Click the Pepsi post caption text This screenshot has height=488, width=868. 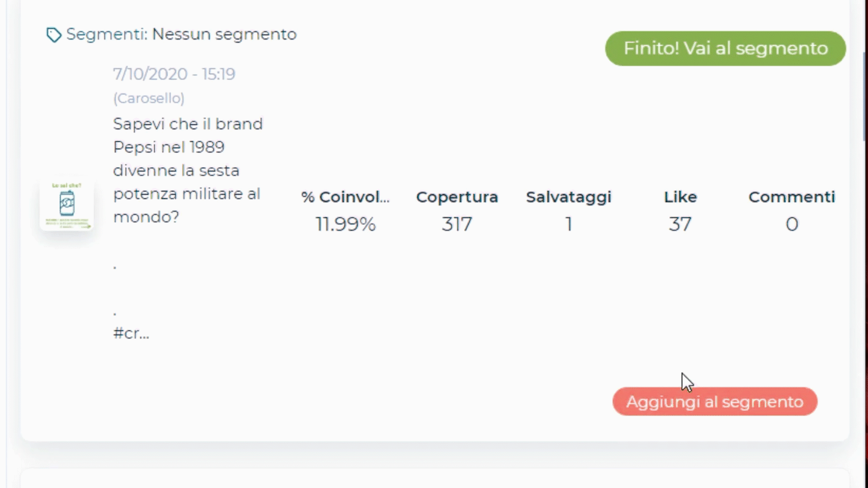[x=188, y=170]
